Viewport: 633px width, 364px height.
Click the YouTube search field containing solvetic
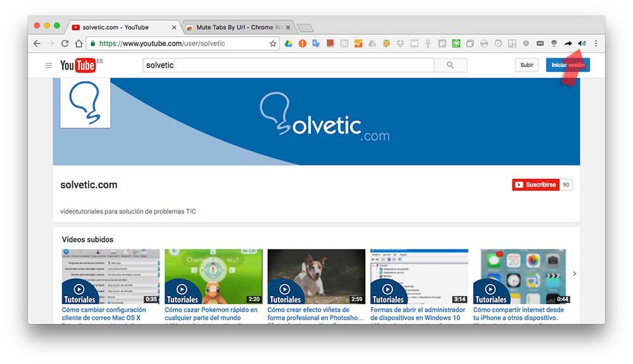click(x=288, y=65)
